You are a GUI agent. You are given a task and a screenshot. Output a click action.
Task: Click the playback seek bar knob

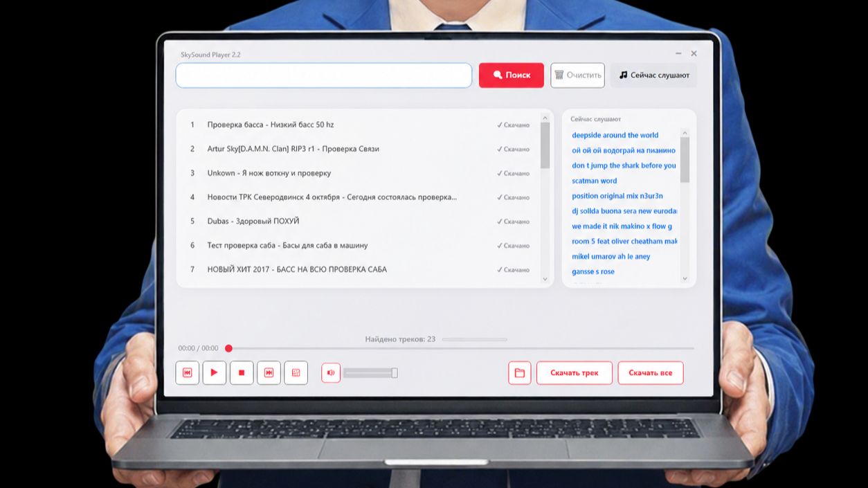[228, 348]
